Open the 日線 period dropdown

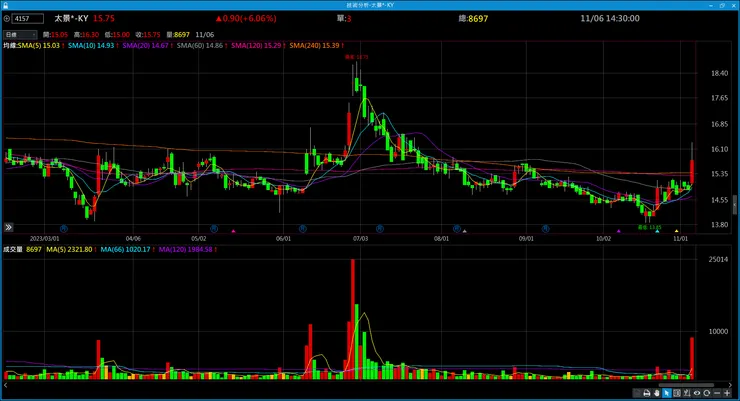tap(20, 35)
